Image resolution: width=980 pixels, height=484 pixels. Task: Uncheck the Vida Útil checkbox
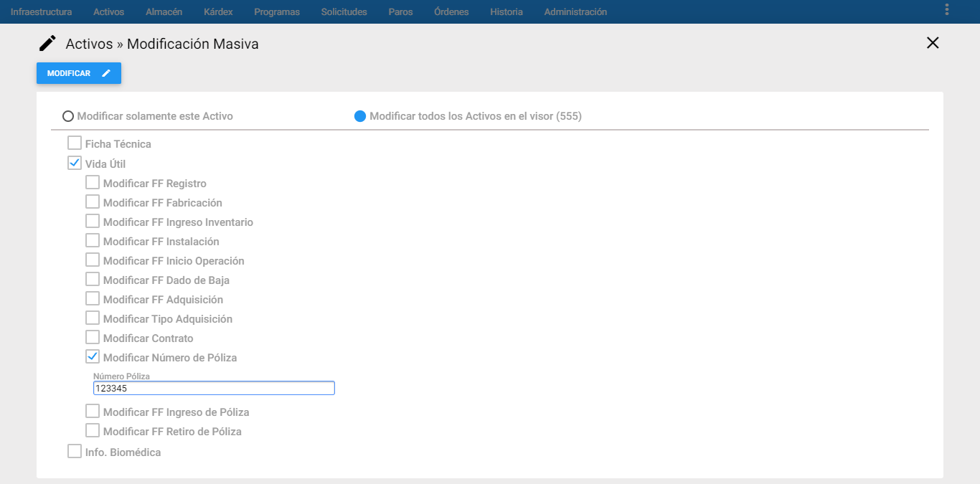75,163
